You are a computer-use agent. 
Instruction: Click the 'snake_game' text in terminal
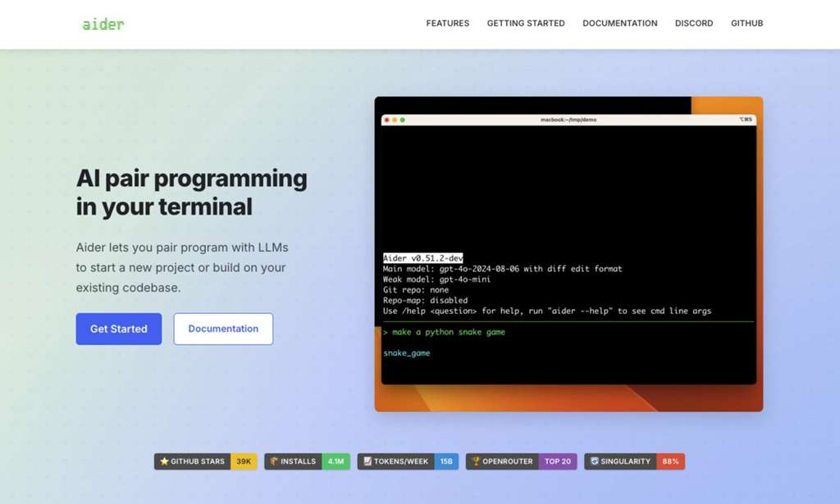[x=407, y=353]
